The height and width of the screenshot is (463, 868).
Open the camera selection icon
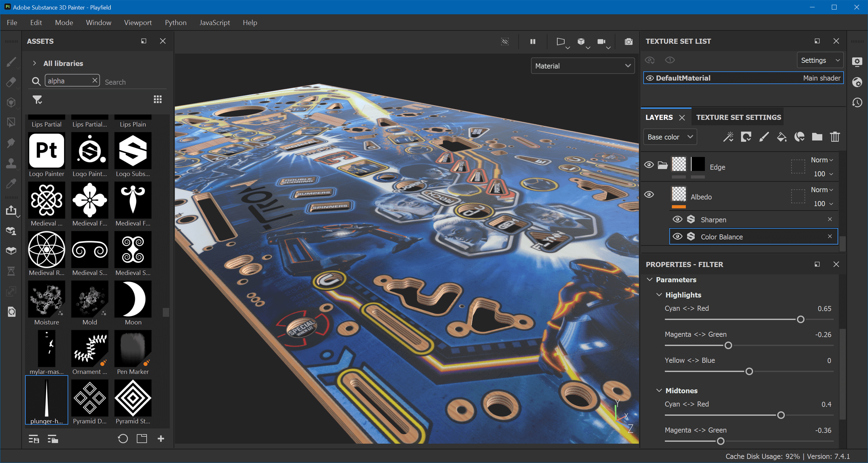tap(601, 42)
